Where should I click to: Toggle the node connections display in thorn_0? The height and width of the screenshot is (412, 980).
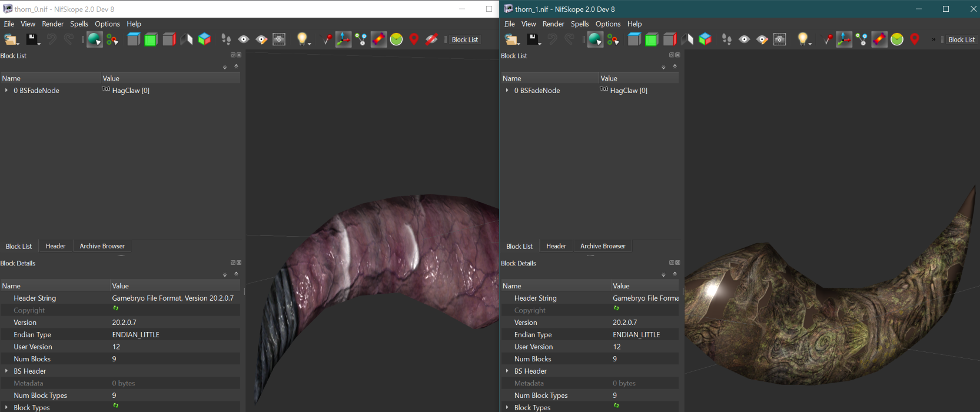tap(361, 39)
